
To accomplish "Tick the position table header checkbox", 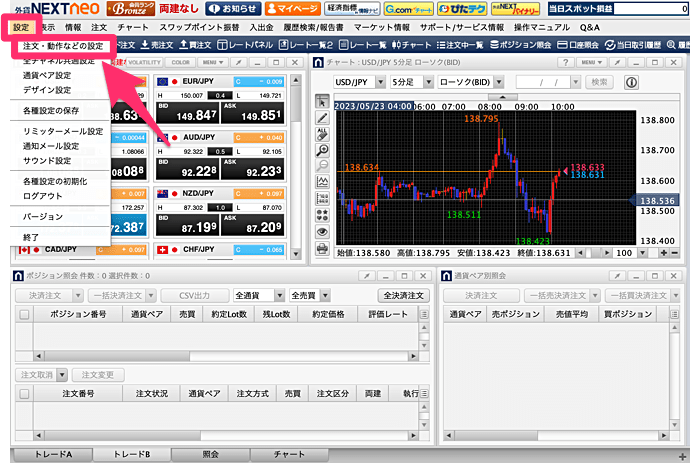I will (24, 314).
